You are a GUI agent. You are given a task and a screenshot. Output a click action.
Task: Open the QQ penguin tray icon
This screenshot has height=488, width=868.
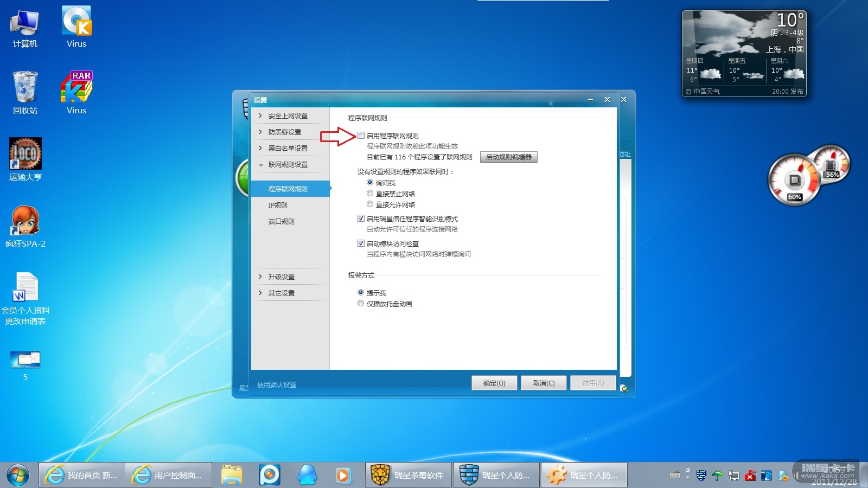pyautogui.click(x=783, y=476)
